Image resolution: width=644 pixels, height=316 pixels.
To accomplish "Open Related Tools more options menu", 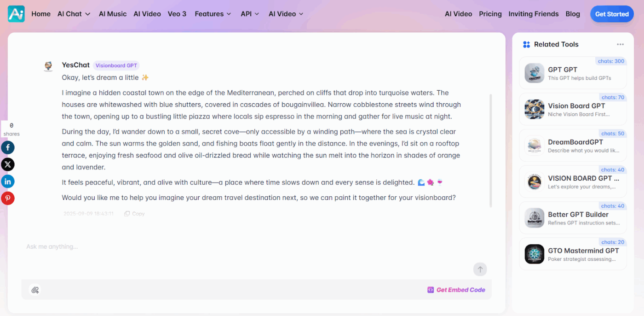I will pyautogui.click(x=620, y=45).
